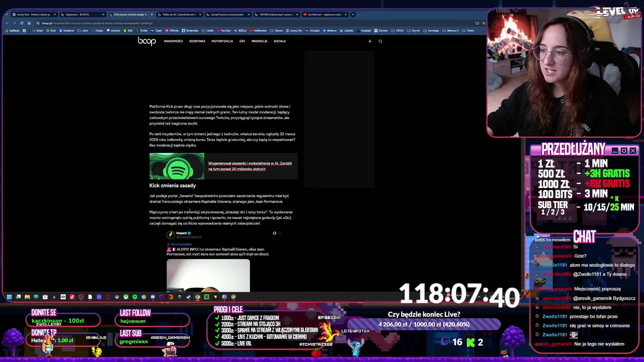Open Spotify from the taskbar
644x362 pixels.
134,297
